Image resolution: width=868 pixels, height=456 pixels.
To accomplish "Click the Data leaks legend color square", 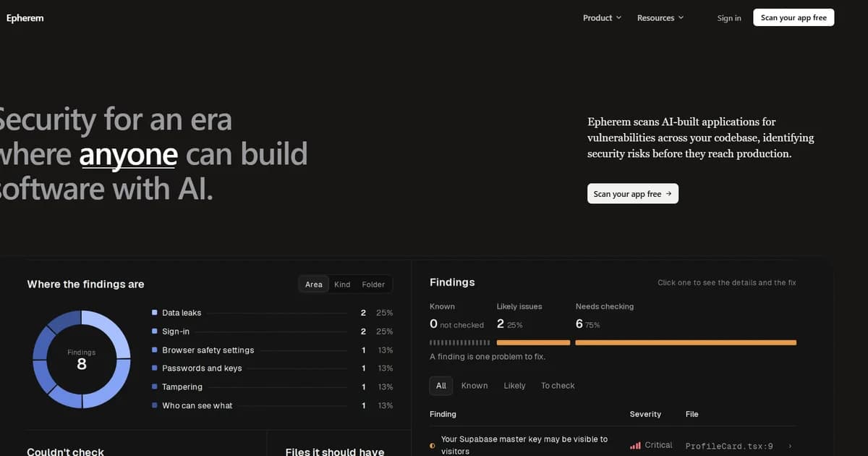I will [x=155, y=313].
